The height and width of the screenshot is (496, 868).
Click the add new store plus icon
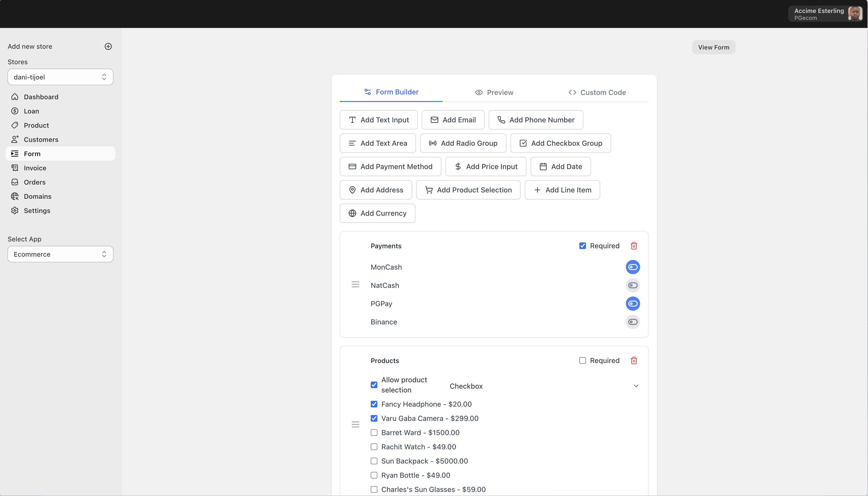pyautogui.click(x=108, y=46)
